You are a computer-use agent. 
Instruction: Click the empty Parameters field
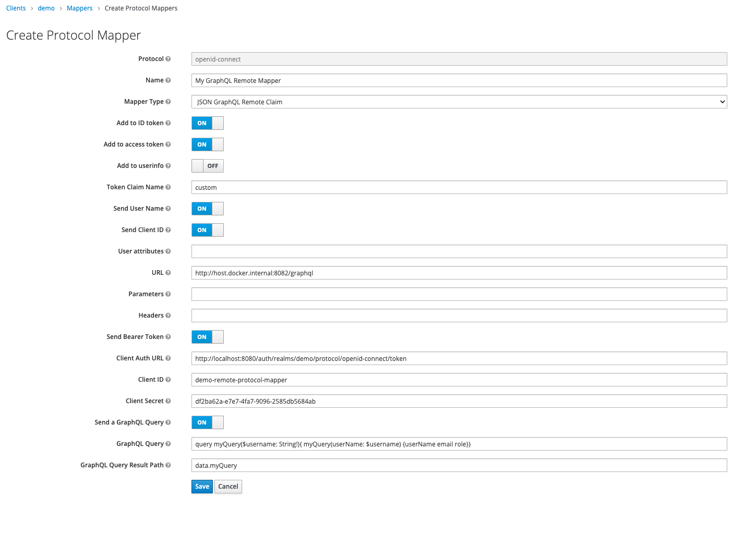click(459, 294)
